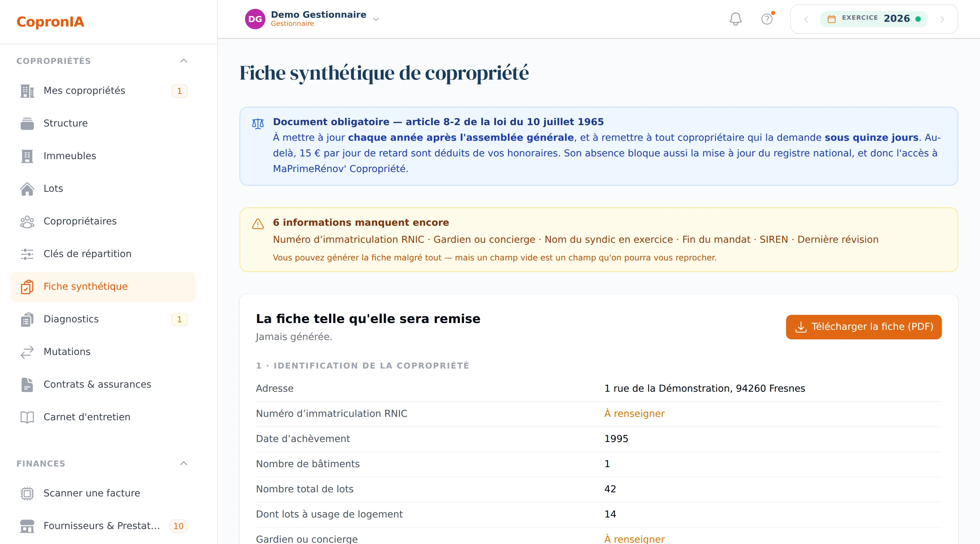Click the 'Date d'achèvement' value 1995
The image size is (980, 544).
tap(616, 439)
